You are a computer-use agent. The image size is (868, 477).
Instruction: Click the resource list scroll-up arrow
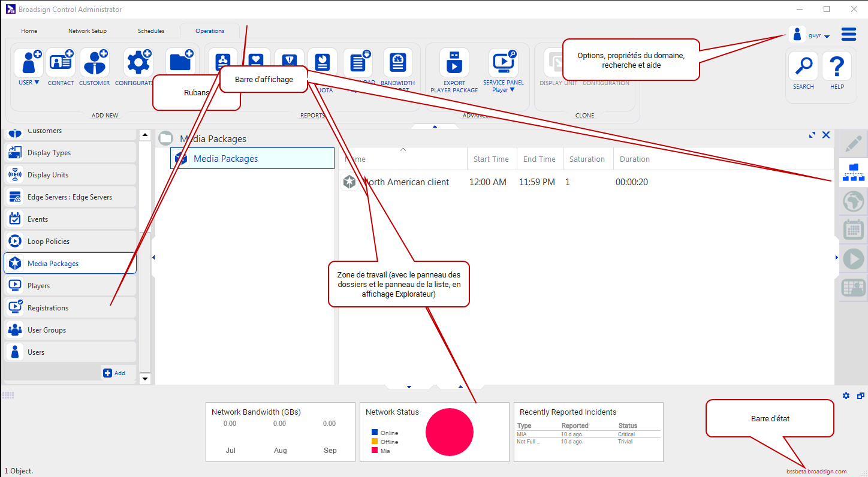(144, 135)
